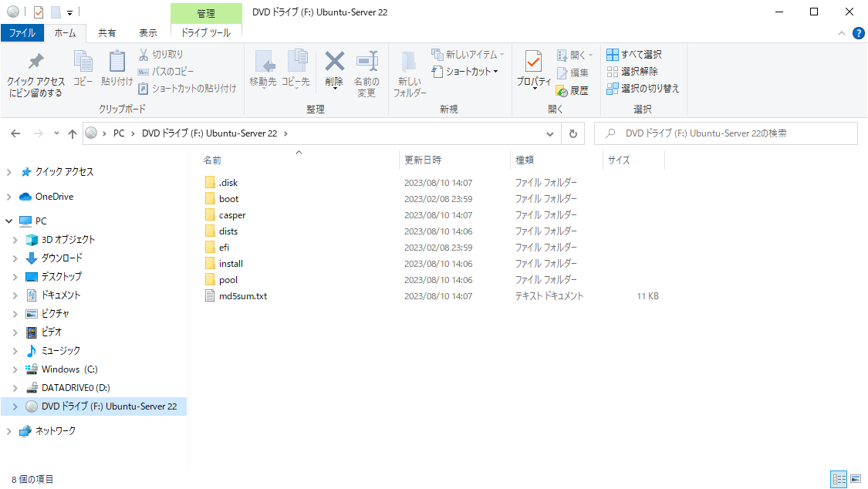Image resolution: width=868 pixels, height=489 pixels.
Task: Open the Properties ribbon button
Action: (x=534, y=69)
